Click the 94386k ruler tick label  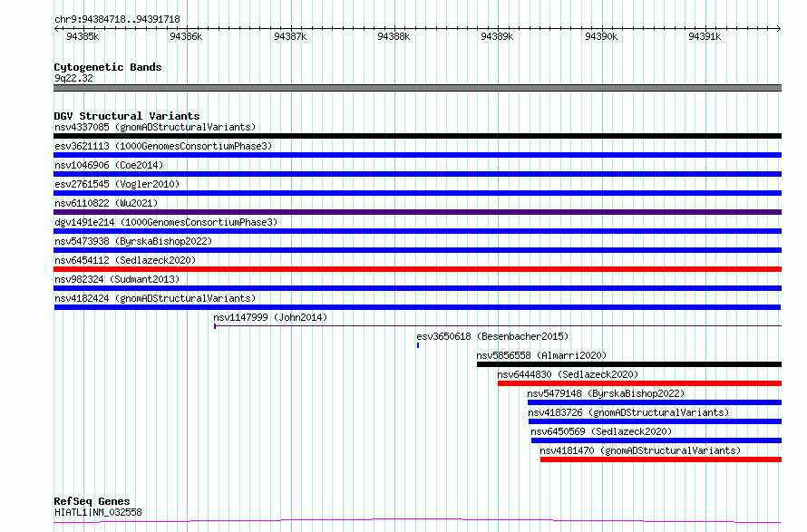coord(186,37)
